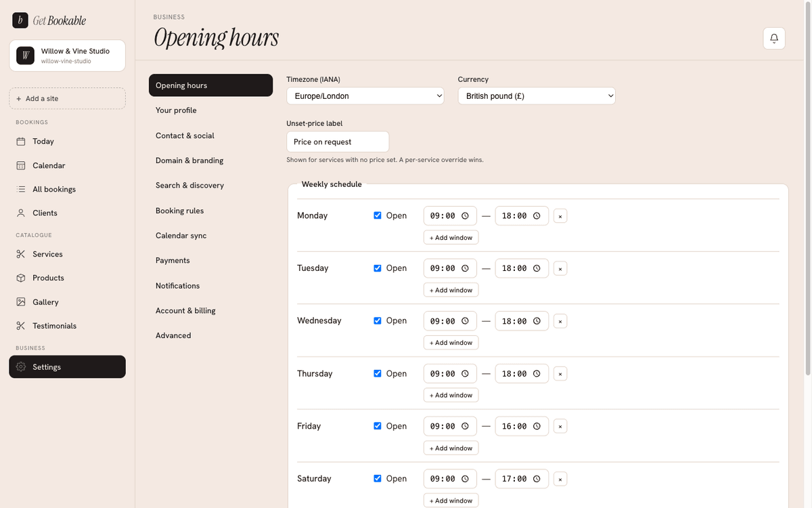The image size is (812, 508).
Task: Remove Thursday's time window with the × button
Action: [560, 374]
